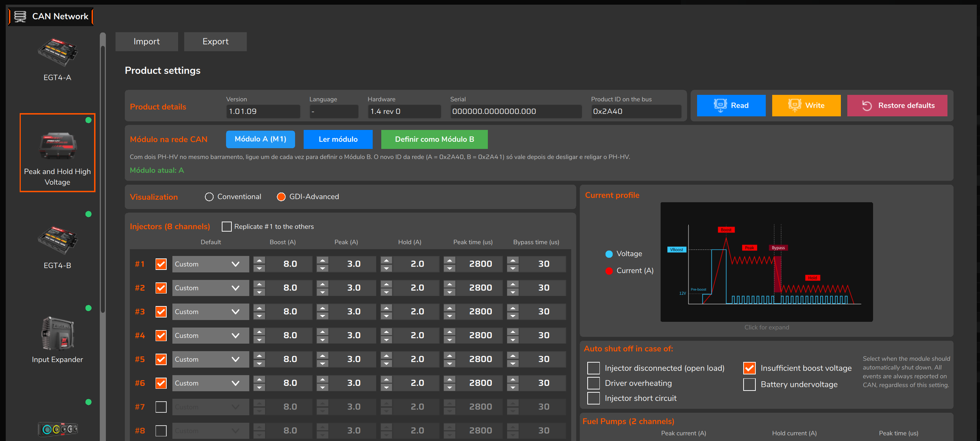Viewport: 980px width, 441px height.
Task: Increase Hold current for injector #3
Action: (386, 308)
